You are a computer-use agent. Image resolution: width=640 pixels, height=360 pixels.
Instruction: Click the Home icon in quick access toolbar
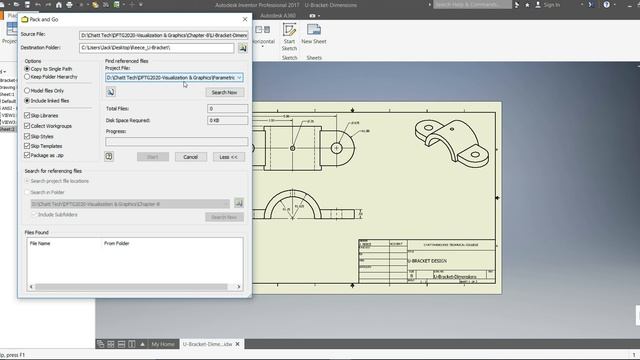[59, 4]
